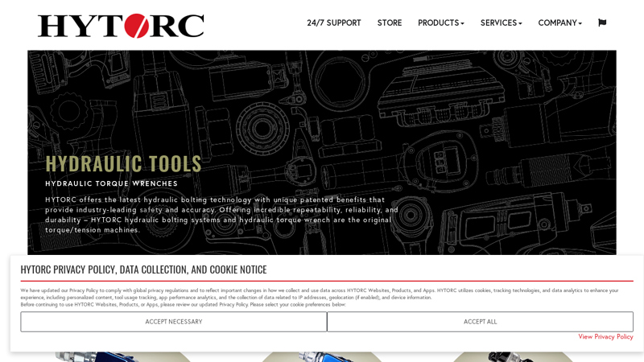Click the Accept Necessary button

174,322
